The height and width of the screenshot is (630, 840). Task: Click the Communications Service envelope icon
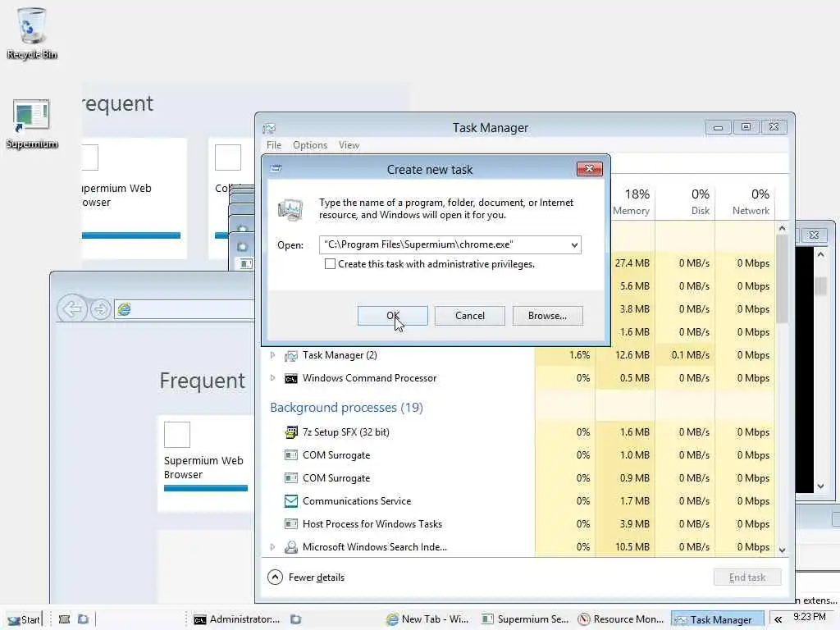click(291, 501)
